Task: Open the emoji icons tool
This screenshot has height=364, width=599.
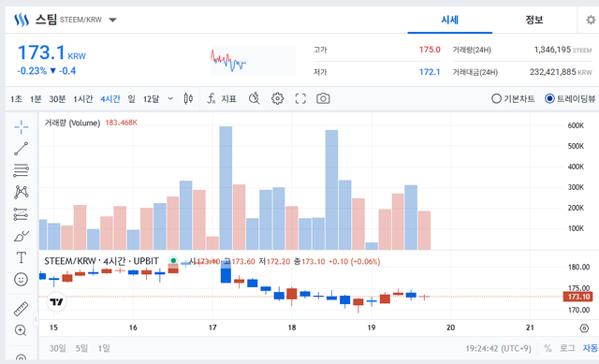Action: tap(21, 280)
